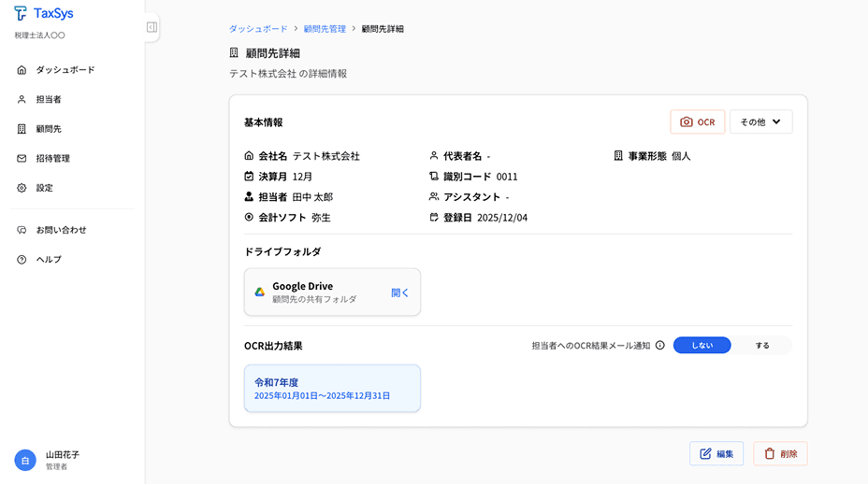Click the 編集 button label
Viewport: 868px width, 485px height.
point(725,454)
